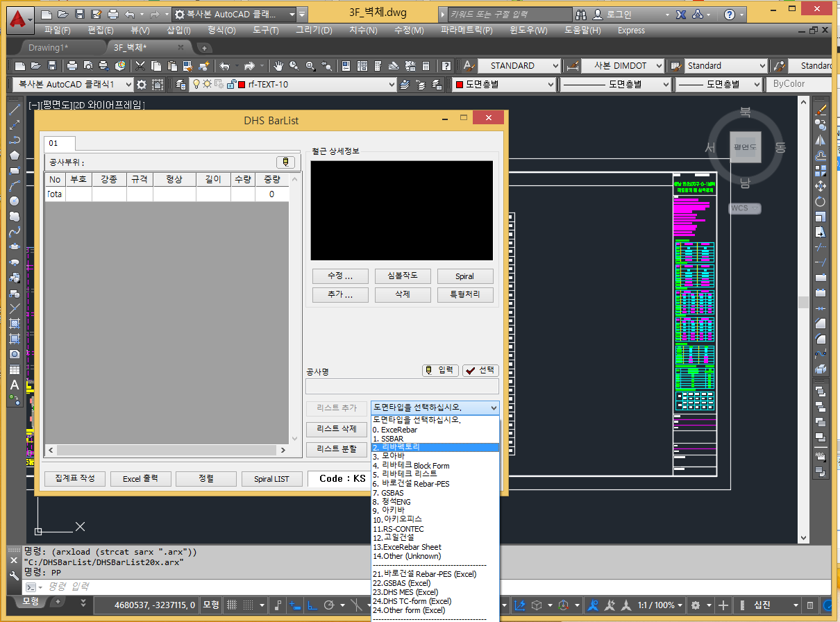The image size is (840, 622).
Task: Click the 공사명 text field
Action: (x=402, y=387)
